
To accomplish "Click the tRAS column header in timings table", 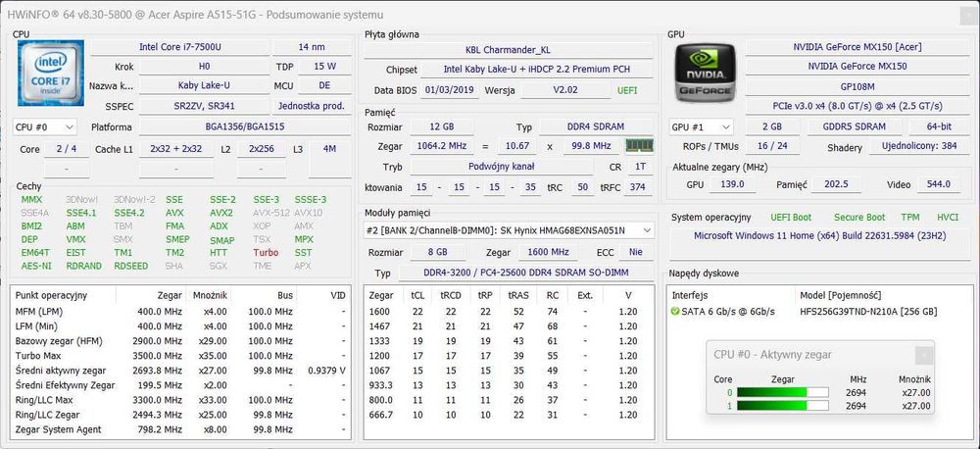I will [518, 295].
